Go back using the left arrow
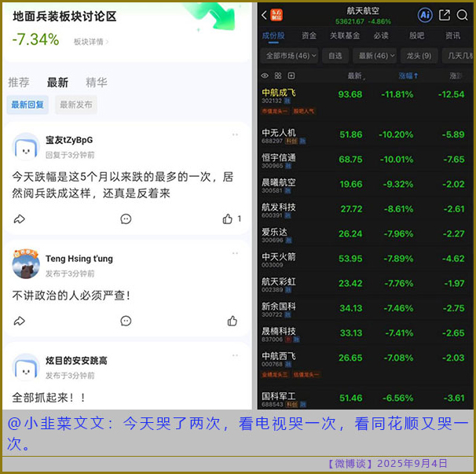Screen dimensions: 476x474 [264, 15]
